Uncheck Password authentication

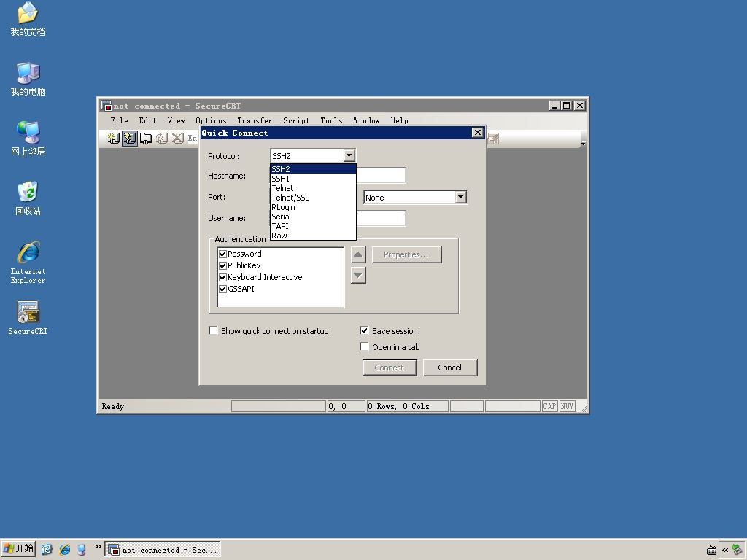pyautogui.click(x=222, y=254)
